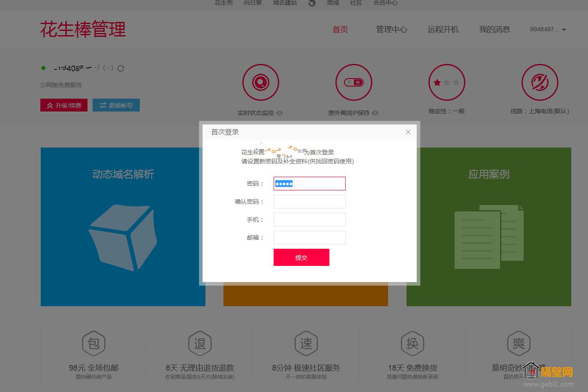
Task: Click the stability star rating icon
Action: [x=446, y=82]
